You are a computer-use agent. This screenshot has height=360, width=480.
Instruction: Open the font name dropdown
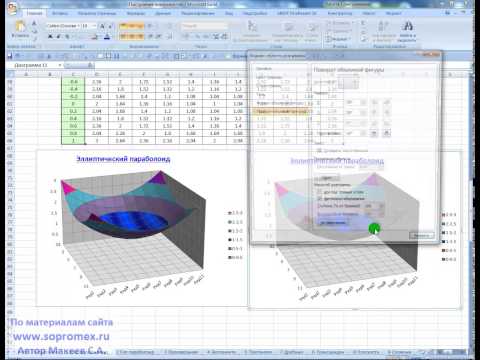coord(79,26)
